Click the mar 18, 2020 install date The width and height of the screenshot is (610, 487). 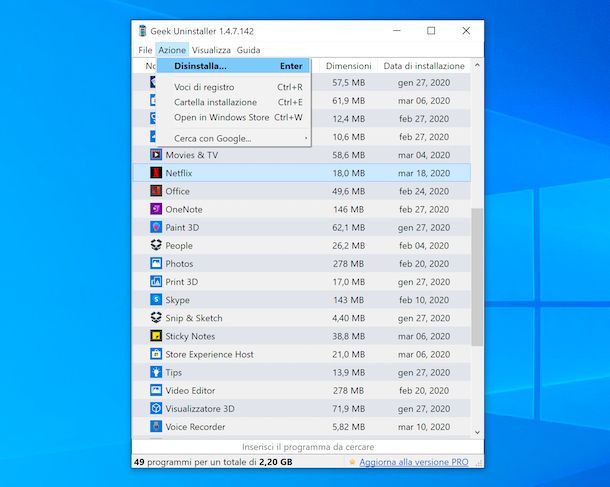[424, 173]
